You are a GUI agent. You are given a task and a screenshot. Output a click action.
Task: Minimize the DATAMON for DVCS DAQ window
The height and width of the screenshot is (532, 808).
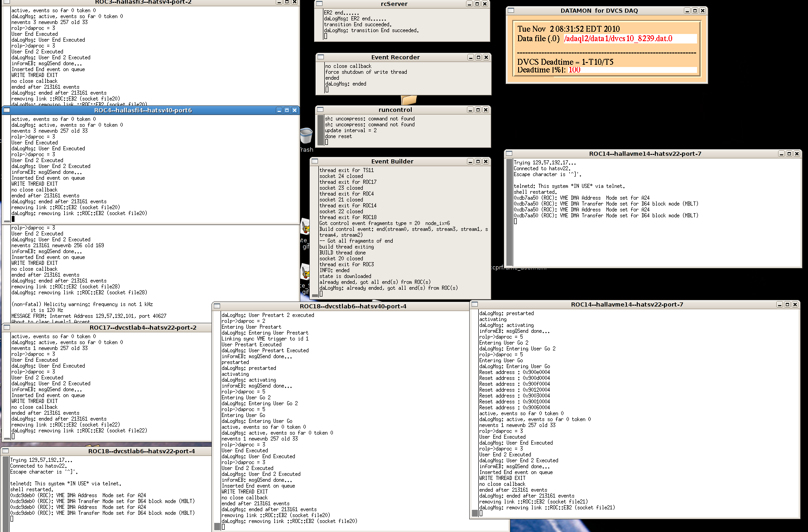tap(687, 11)
